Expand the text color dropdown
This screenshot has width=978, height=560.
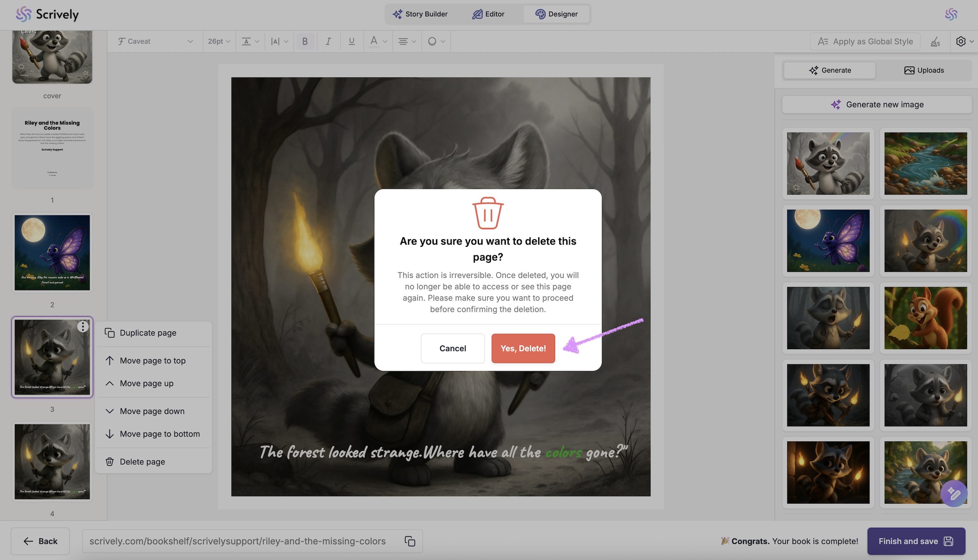click(378, 41)
